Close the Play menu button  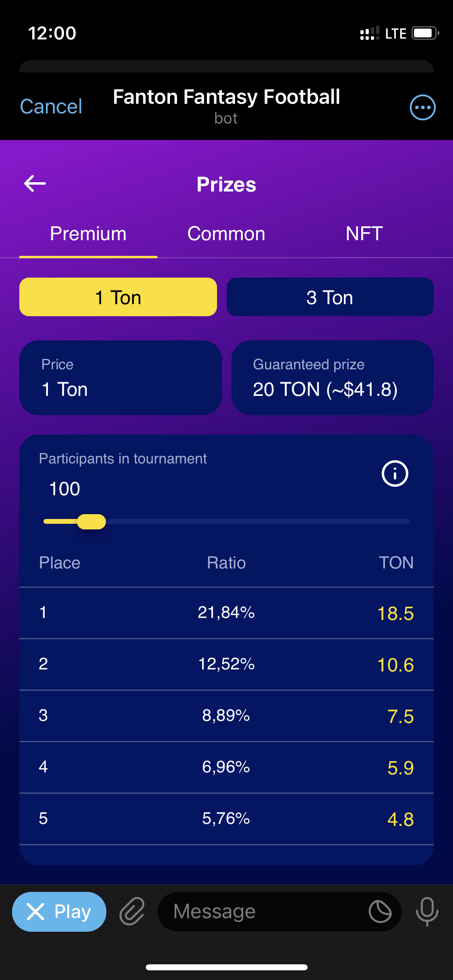[x=59, y=912]
